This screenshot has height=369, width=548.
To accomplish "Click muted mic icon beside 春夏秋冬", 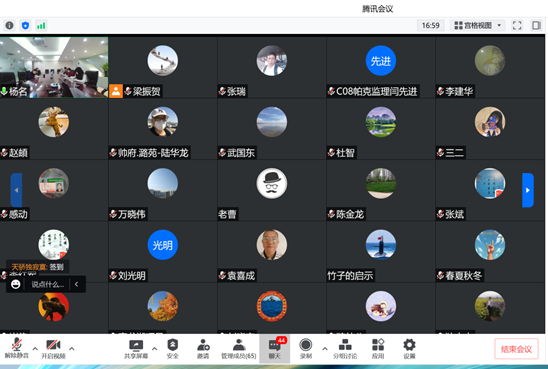I will pos(440,276).
